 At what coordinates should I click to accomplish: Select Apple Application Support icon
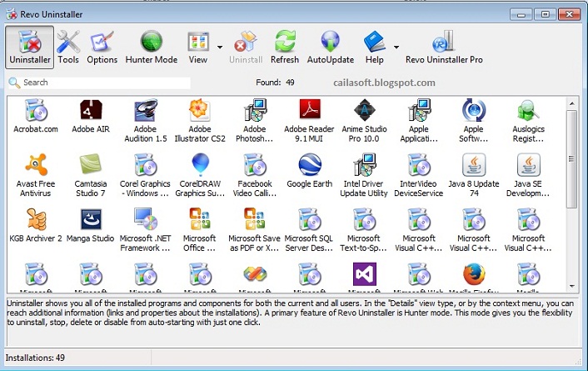tap(419, 110)
